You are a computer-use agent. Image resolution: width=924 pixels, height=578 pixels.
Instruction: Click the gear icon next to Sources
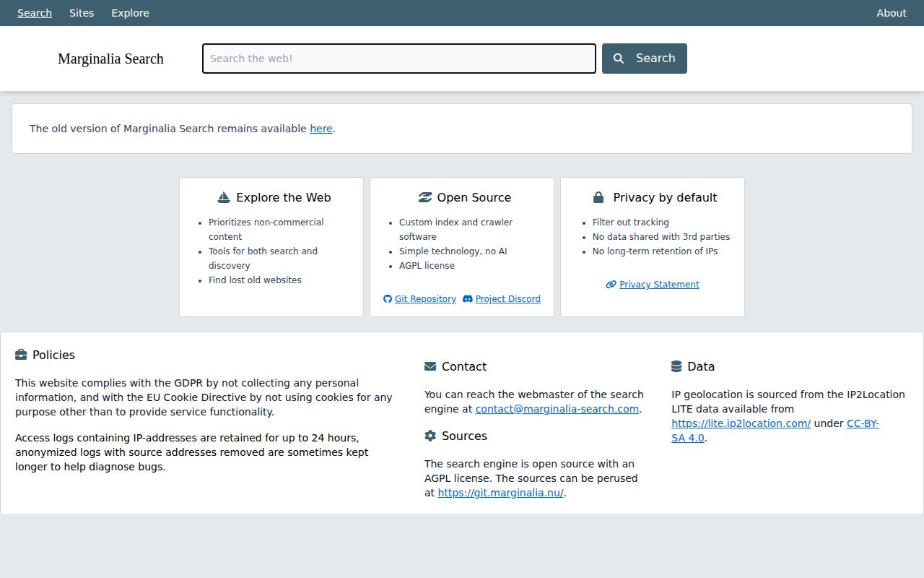(x=430, y=436)
